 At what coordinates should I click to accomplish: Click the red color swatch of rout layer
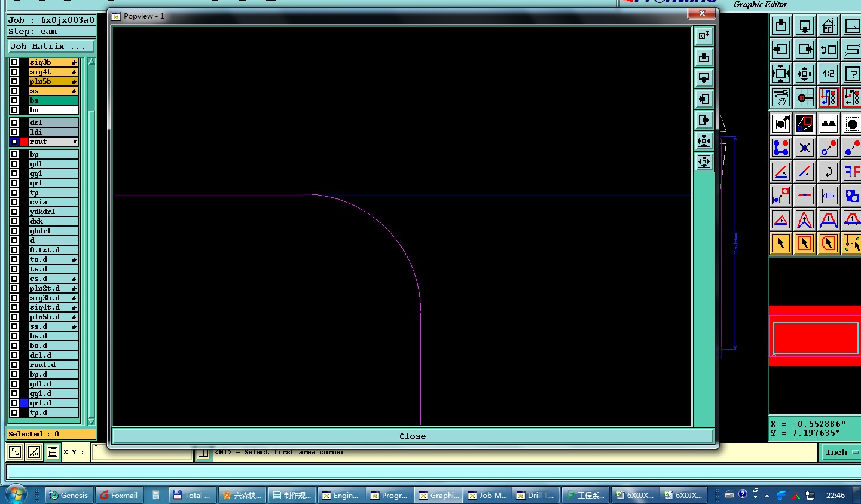pos(24,142)
